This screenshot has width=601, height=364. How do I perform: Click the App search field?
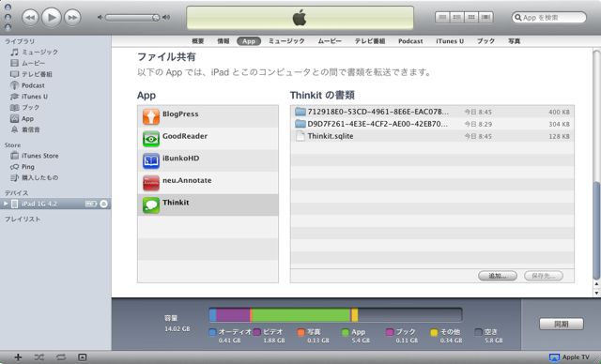click(548, 17)
